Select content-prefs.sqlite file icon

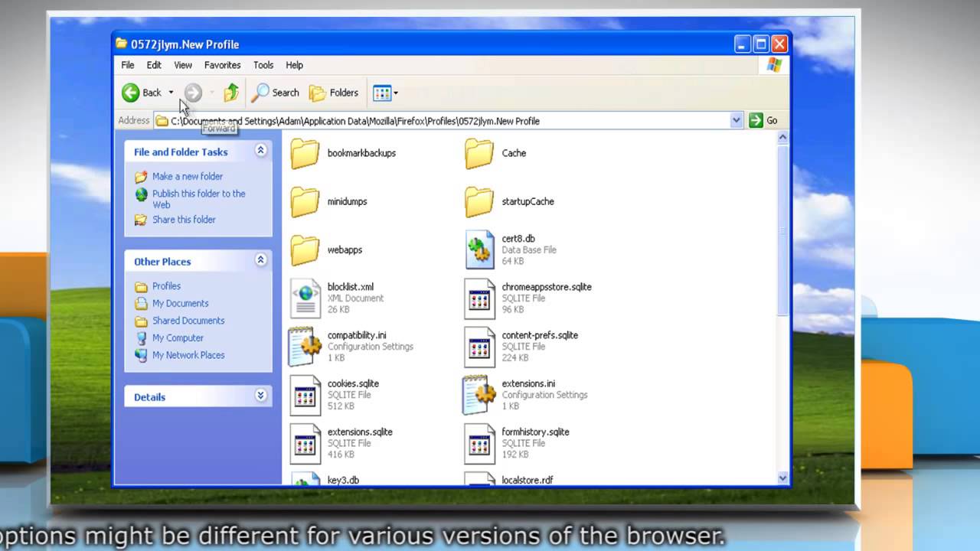pos(480,347)
